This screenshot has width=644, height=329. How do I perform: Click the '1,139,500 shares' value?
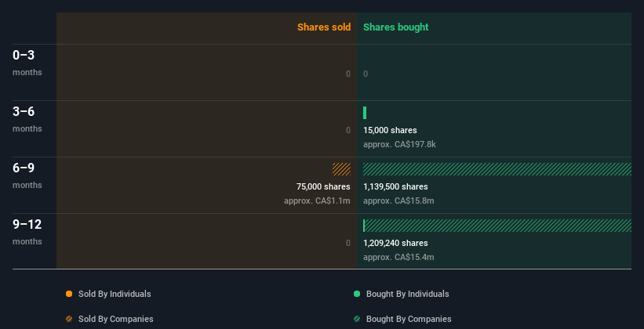[395, 186]
